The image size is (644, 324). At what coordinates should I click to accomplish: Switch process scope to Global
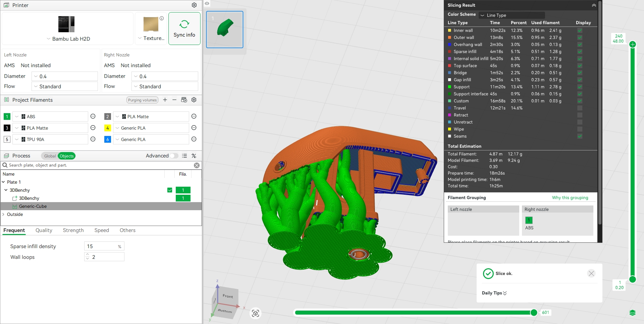50,156
